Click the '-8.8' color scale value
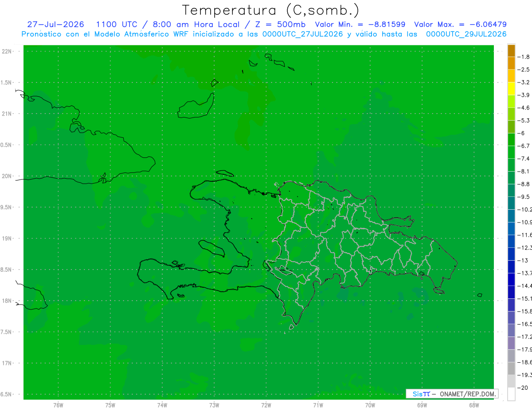Viewport: 532px width, 411px height. (x=524, y=184)
